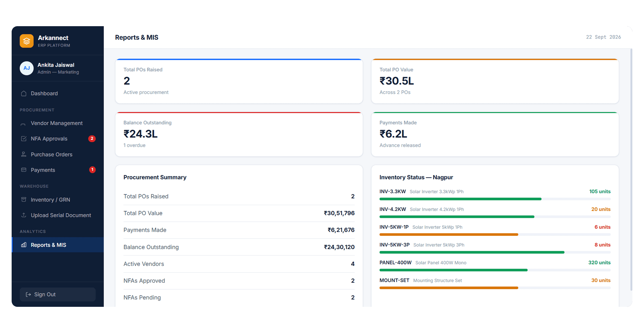Click the INV-5KW-1P stock progress bar
644x333 pixels.
495,235
